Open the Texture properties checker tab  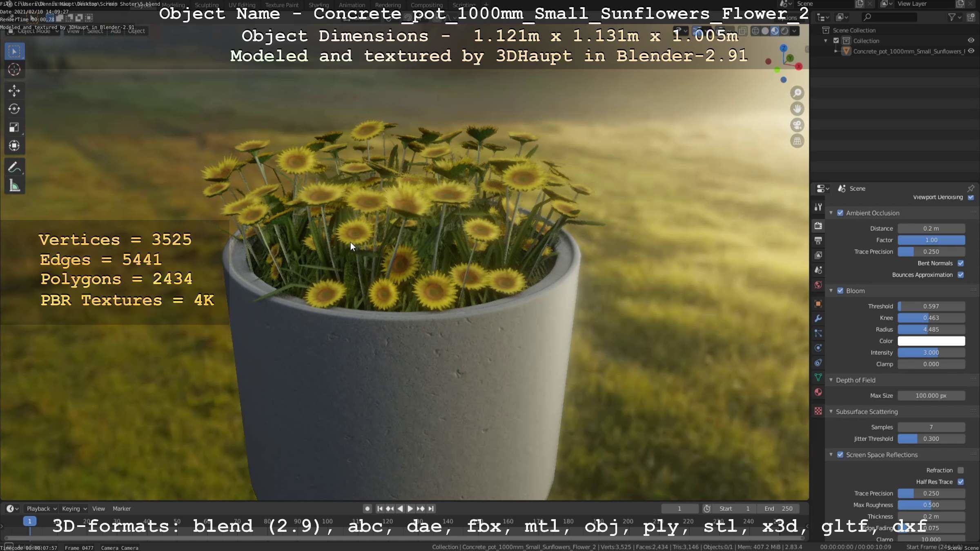point(818,411)
